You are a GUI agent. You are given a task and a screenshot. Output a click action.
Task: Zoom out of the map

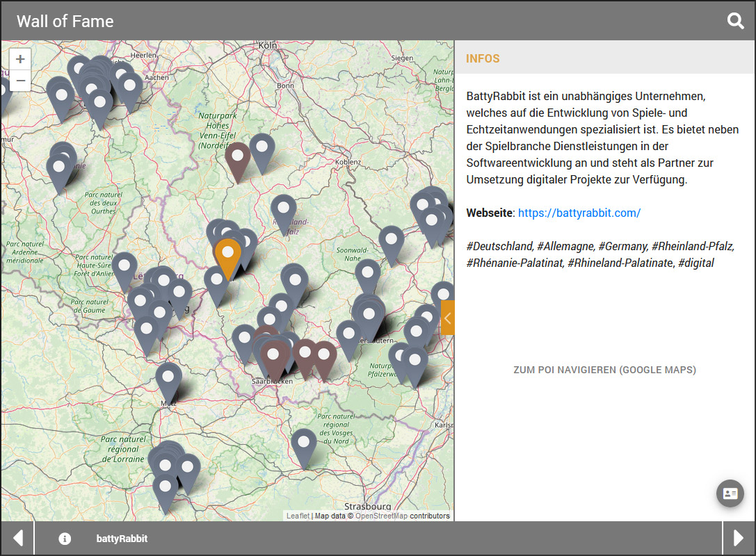(x=20, y=81)
